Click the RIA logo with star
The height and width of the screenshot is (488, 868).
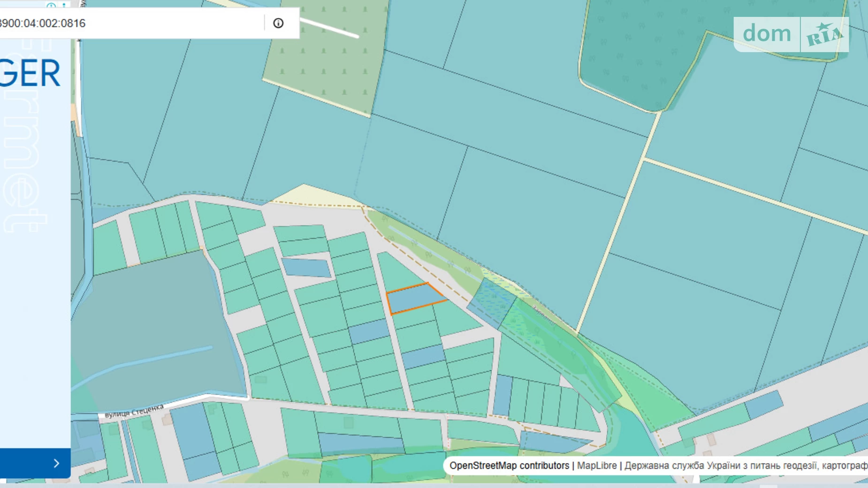click(x=824, y=35)
